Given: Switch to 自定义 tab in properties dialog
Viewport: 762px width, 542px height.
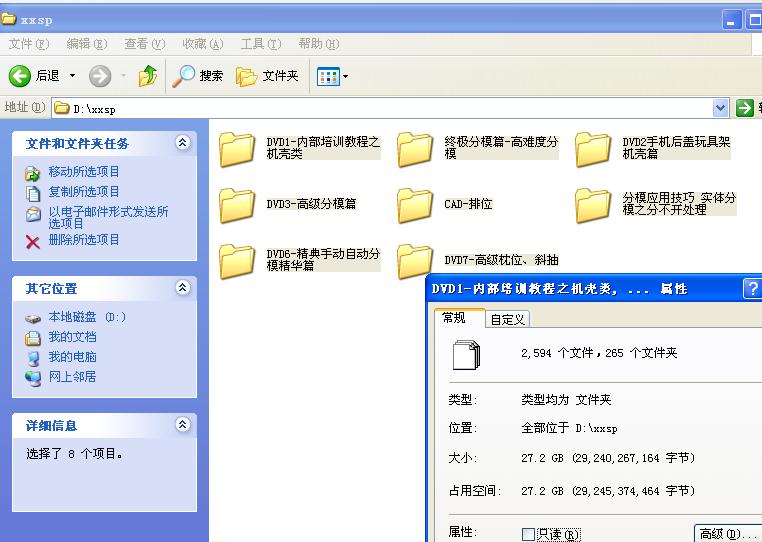Looking at the screenshot, I should pyautogui.click(x=507, y=319).
